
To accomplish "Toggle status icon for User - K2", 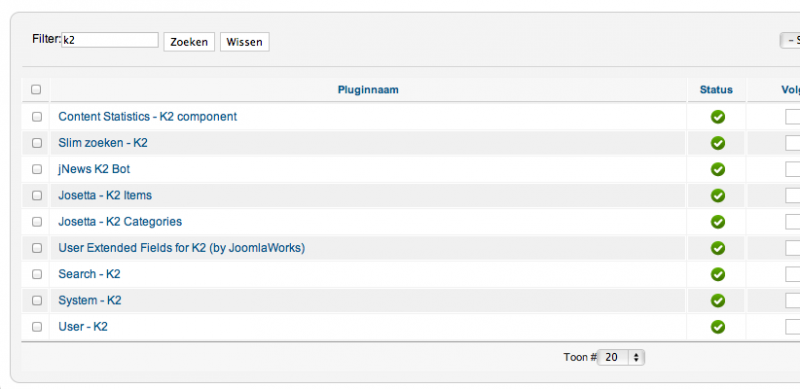I will tap(718, 327).
